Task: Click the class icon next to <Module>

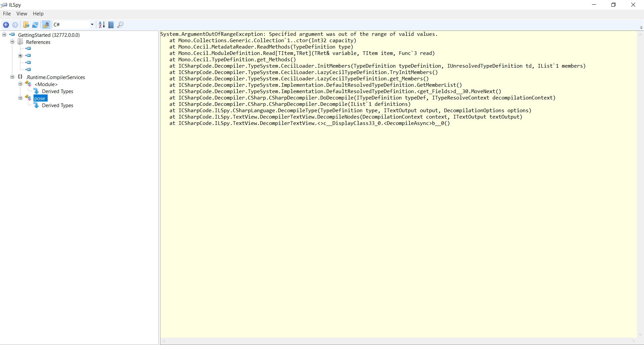Action: click(28, 84)
